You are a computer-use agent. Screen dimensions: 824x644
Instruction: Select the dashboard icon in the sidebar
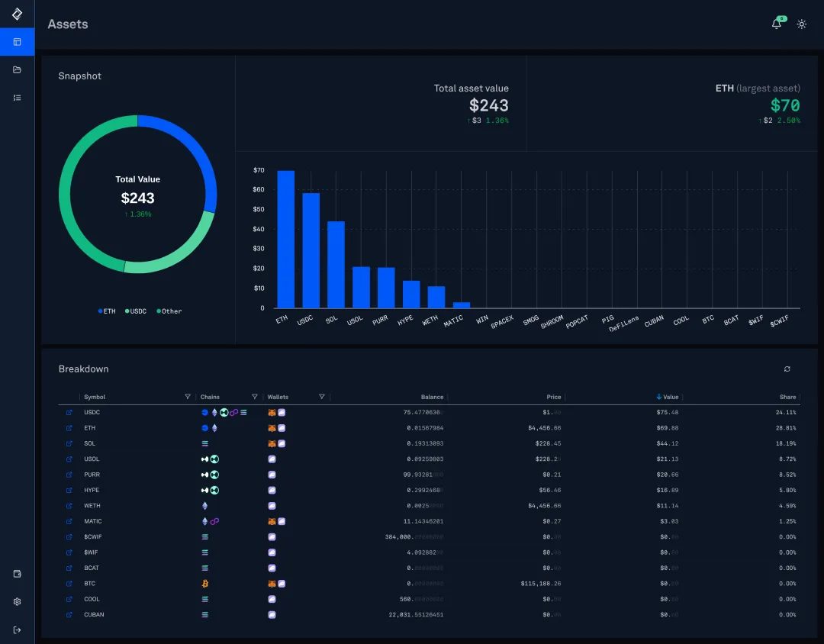pos(17,42)
